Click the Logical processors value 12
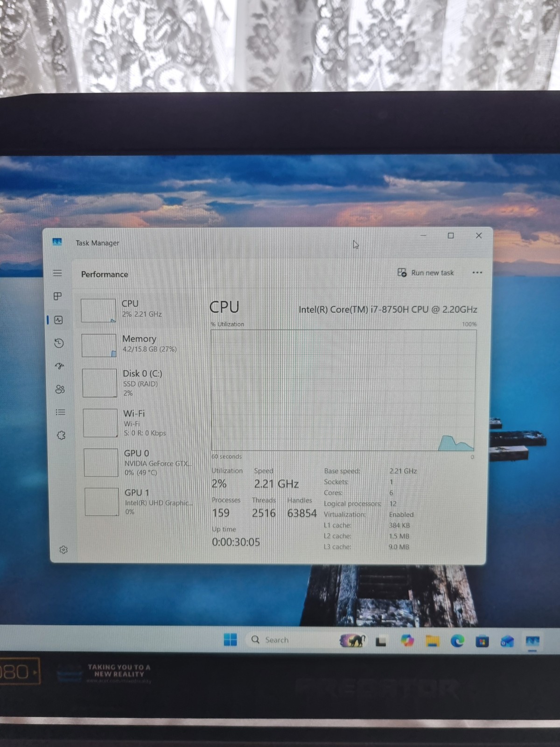This screenshot has width=560, height=747. (393, 504)
